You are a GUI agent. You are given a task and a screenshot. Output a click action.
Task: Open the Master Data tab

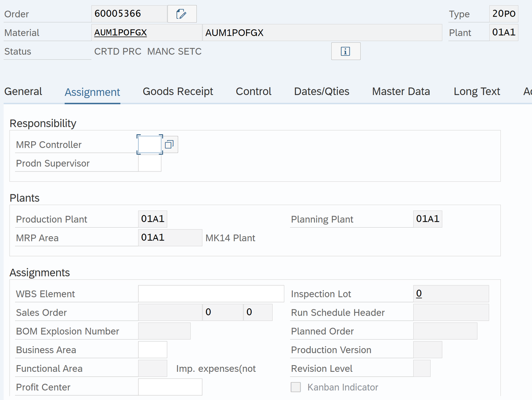[x=401, y=91]
